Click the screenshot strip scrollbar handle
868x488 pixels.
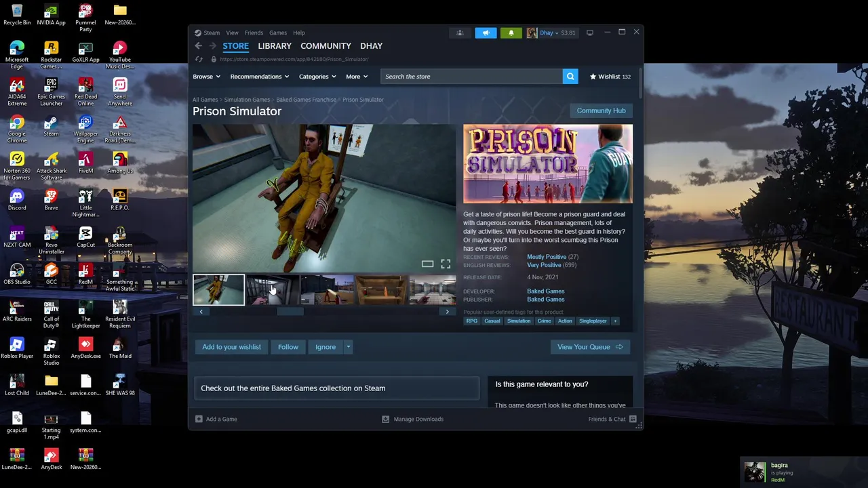(290, 312)
